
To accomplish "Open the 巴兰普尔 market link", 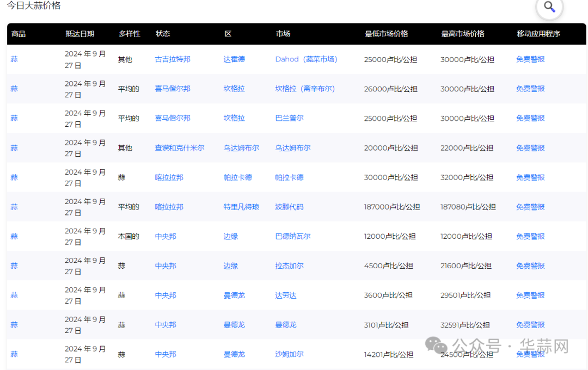I will click(289, 118).
